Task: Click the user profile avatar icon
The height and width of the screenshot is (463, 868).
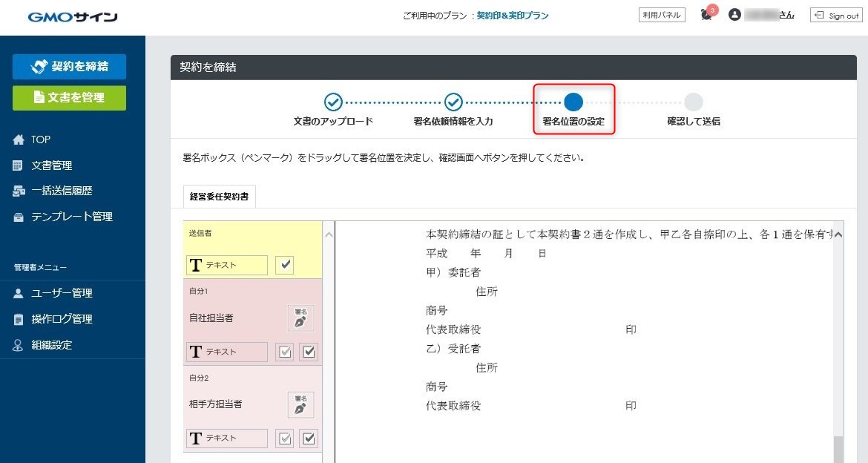Action: coord(735,15)
